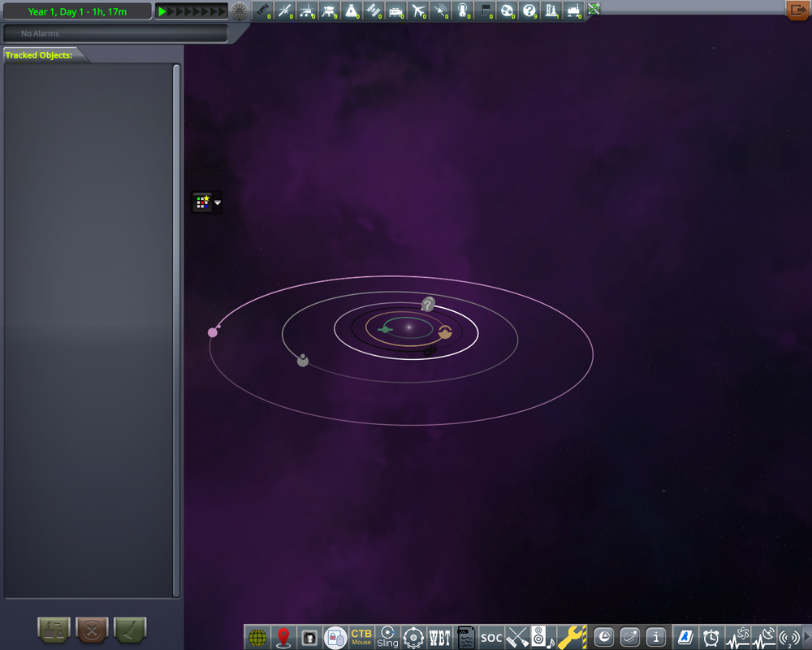Toggle the EVA kerbal filter
Screen dimensions: 812x650
(463, 11)
